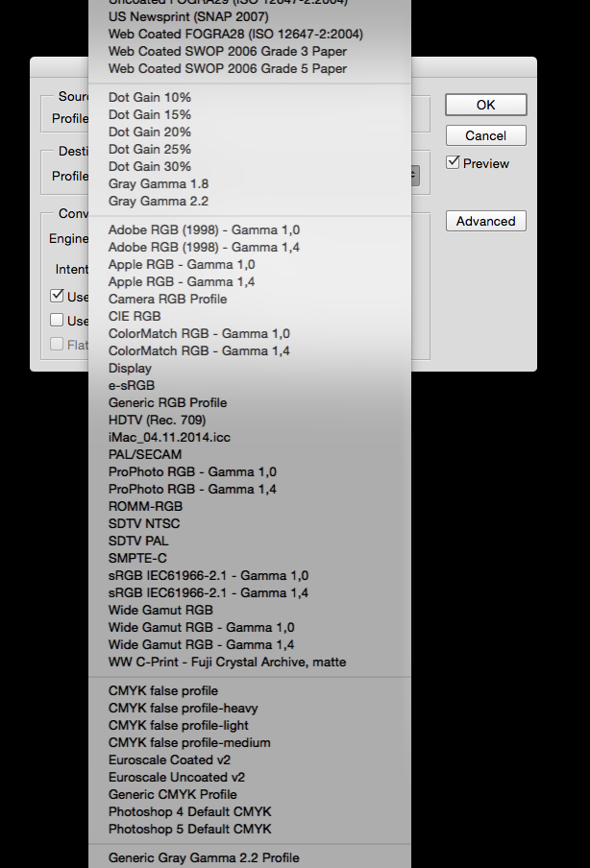Choose the iMac_04.11.2014.icc profile
The width and height of the screenshot is (590, 868).
coord(169,437)
